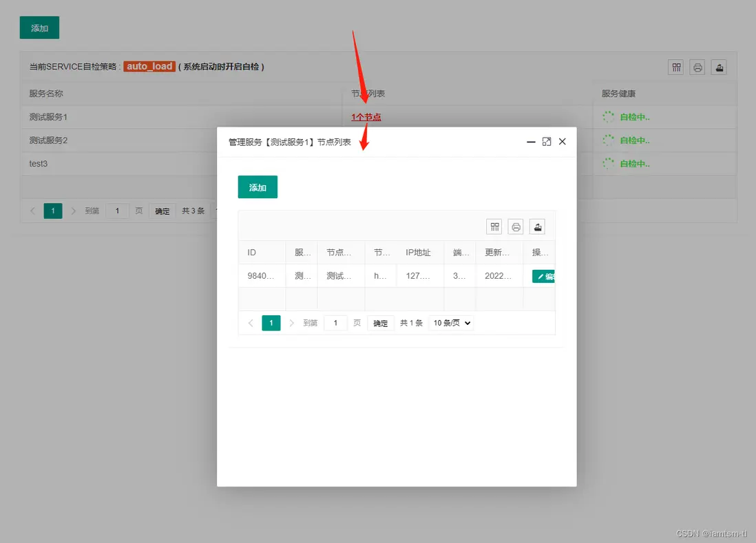Click the dialog title 管理服务【测试服务1】节点列表
Image resolution: width=756 pixels, height=543 pixels.
(289, 142)
